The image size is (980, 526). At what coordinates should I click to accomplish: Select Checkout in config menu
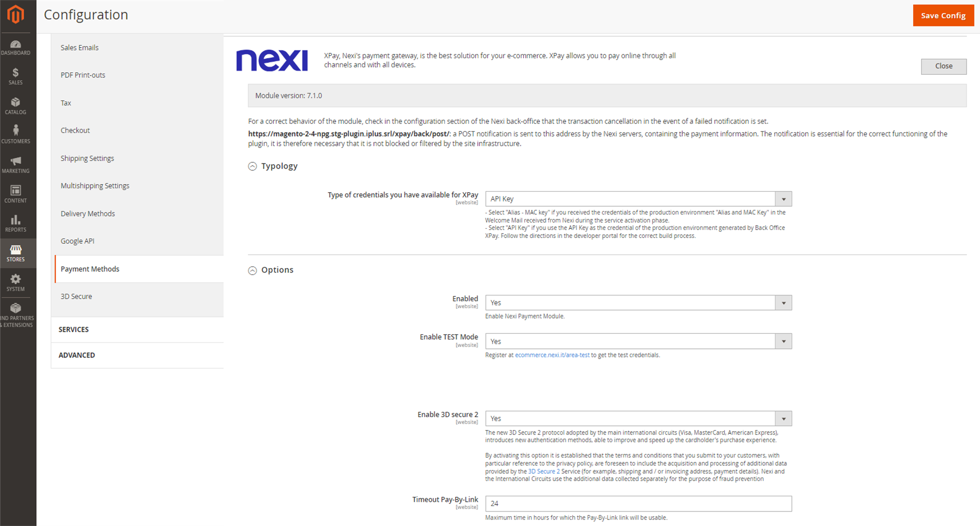tap(75, 130)
